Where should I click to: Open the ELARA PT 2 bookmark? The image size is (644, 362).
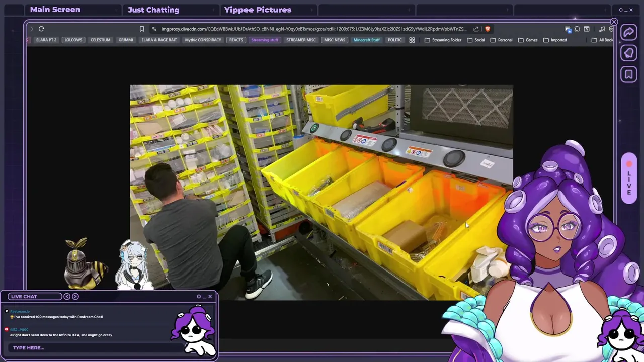46,40
